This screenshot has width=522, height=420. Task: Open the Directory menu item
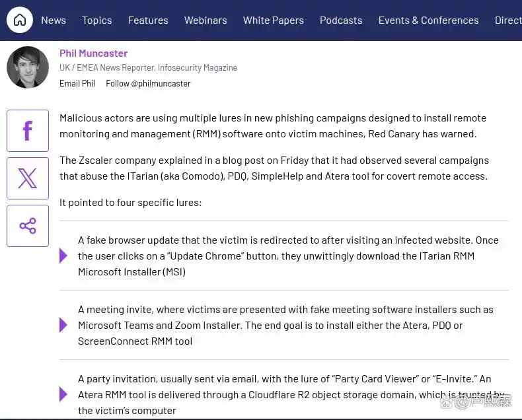pos(508,20)
